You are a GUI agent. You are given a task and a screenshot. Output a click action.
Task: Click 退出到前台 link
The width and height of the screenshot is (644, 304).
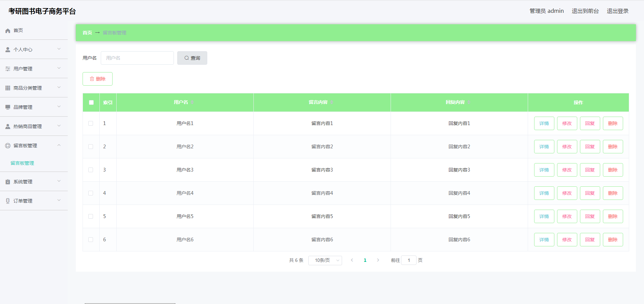585,11
